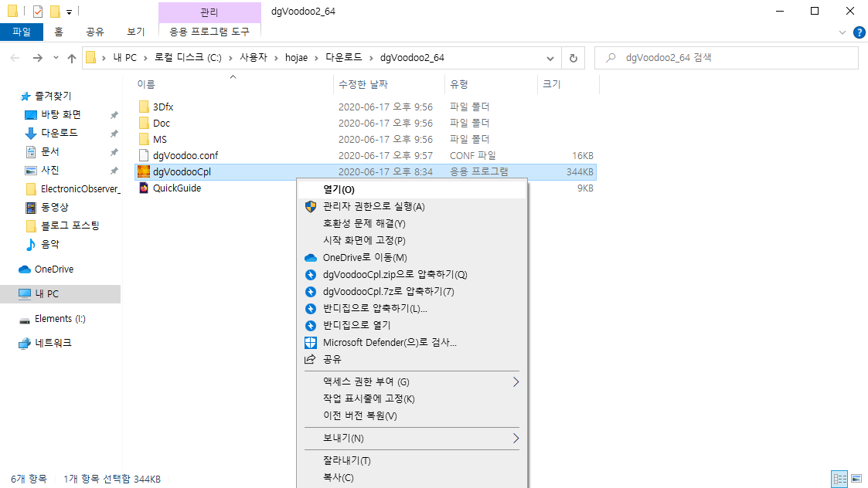Select the dgVoodoo.conf file
Viewport: 868px width, 488px height.
pyautogui.click(x=186, y=155)
